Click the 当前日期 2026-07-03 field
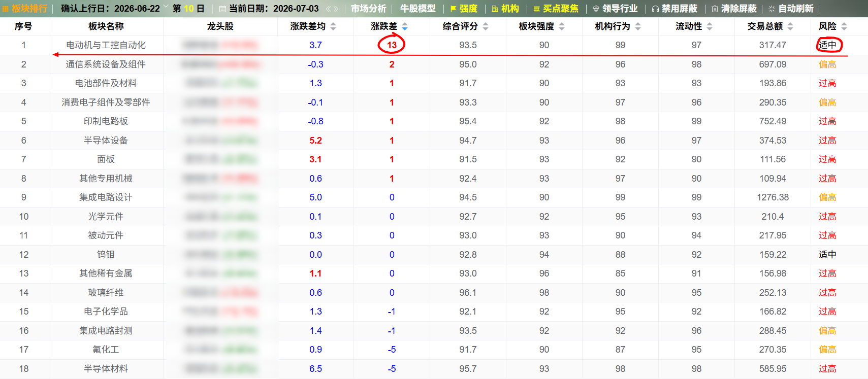 [x=274, y=9]
